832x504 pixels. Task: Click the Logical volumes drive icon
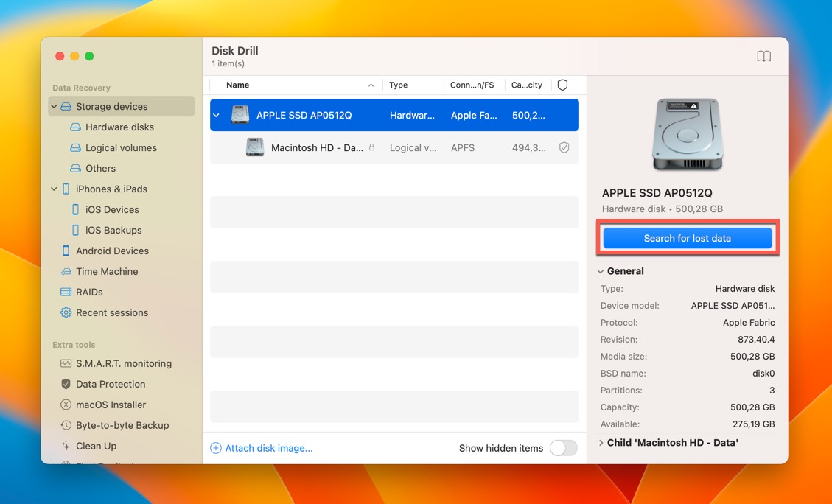click(75, 147)
